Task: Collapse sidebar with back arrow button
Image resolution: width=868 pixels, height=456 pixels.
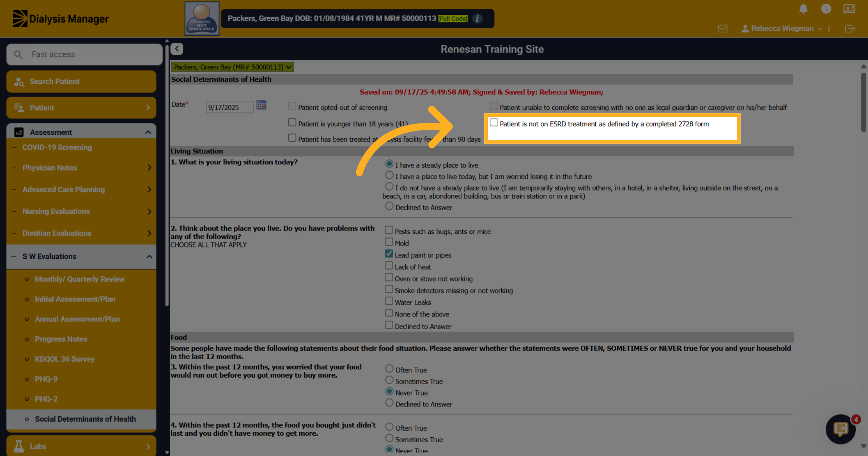Action: coord(177,49)
